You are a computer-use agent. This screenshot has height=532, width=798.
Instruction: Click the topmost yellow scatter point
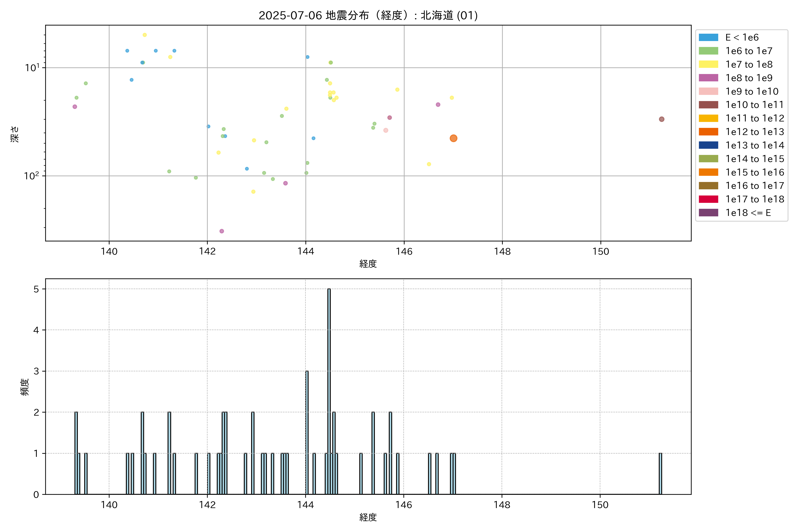tap(145, 35)
